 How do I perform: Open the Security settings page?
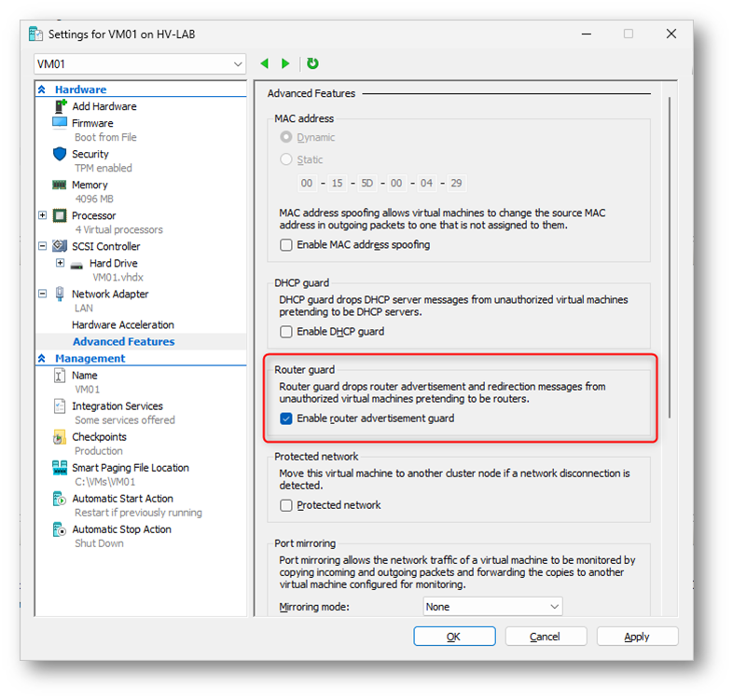pos(90,154)
